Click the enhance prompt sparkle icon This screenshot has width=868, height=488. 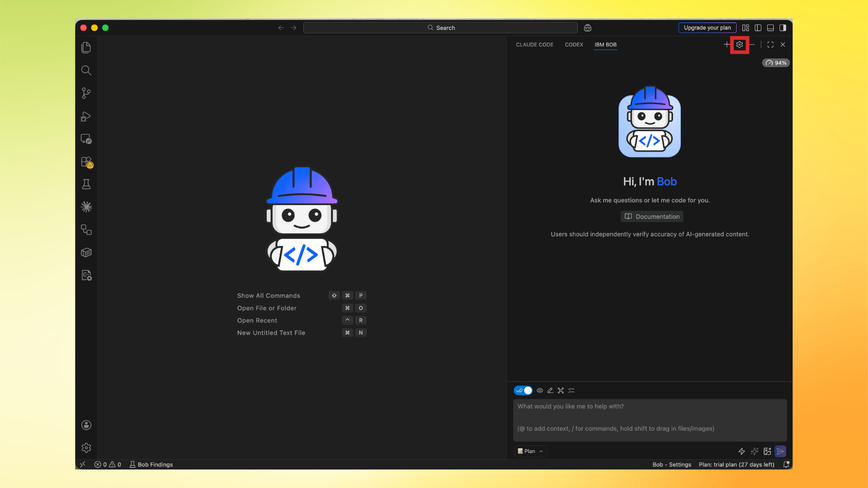click(754, 451)
